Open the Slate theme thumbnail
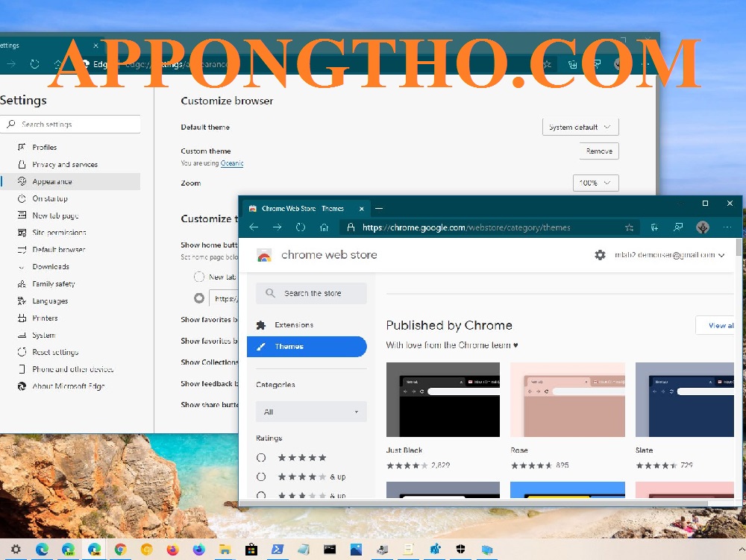The width and height of the screenshot is (746, 560). click(x=685, y=400)
